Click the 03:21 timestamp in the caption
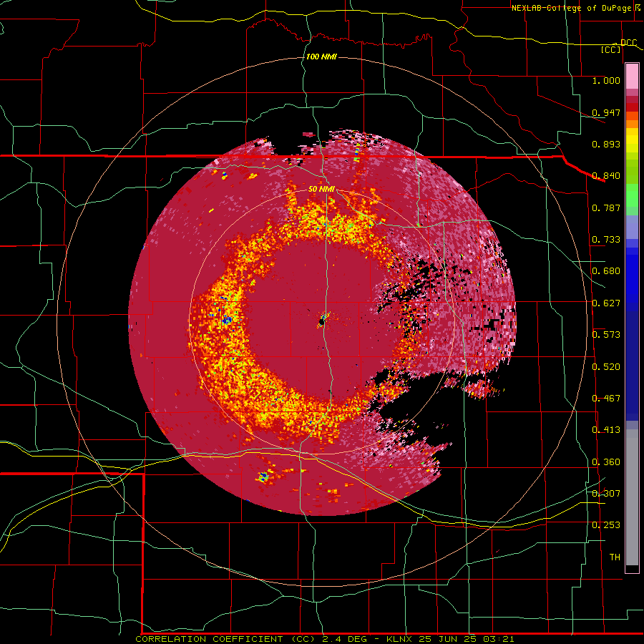 [500, 639]
